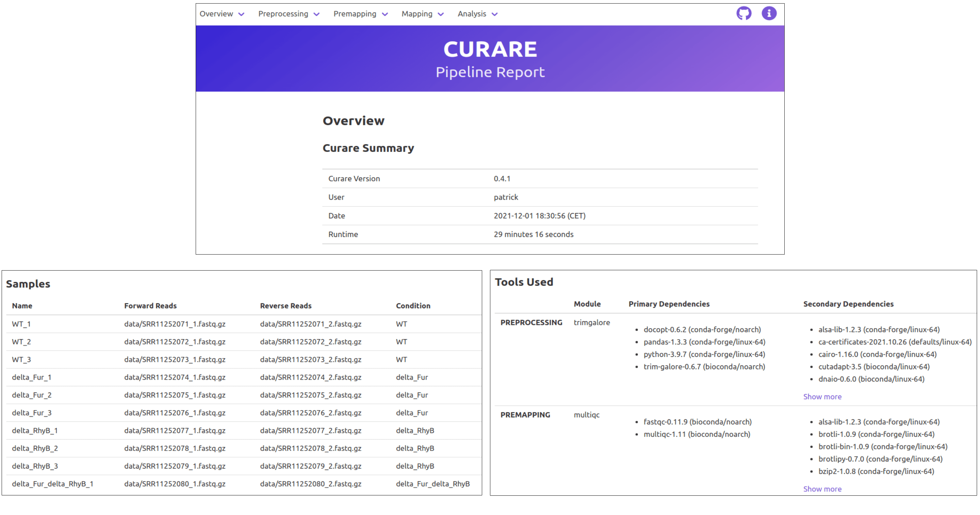Click reverse read data/SRR11252076_2.fastq.gz

tap(310, 413)
